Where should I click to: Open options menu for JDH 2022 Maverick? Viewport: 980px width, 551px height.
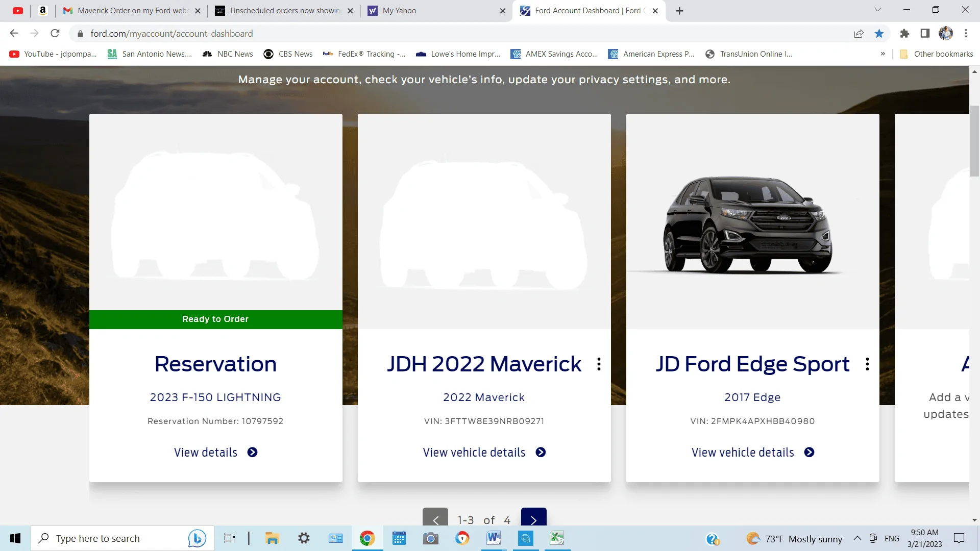[x=599, y=364]
